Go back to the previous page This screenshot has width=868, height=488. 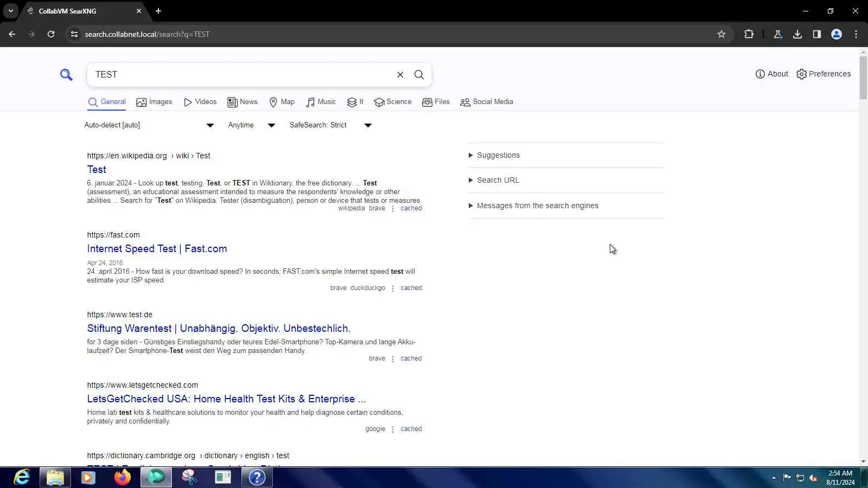pos(12,34)
